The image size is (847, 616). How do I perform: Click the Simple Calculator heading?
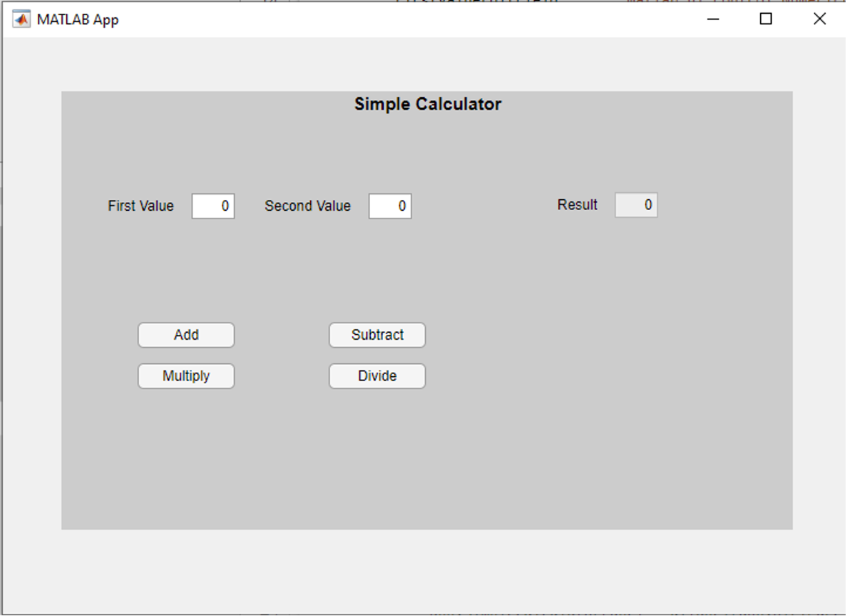[x=427, y=104]
